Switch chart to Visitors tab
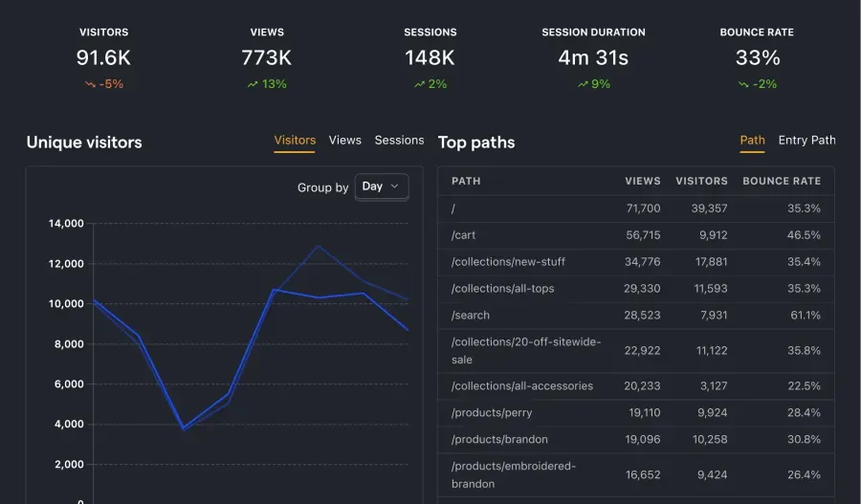 295,140
